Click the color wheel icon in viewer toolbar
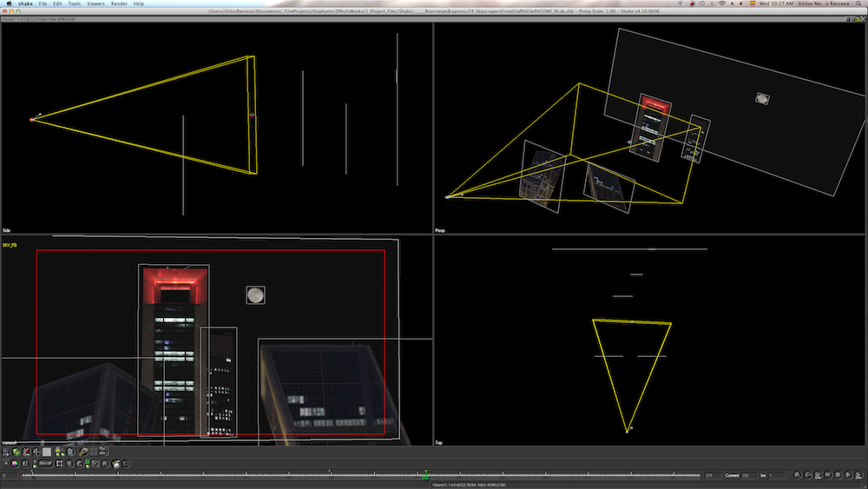This screenshot has width=868, height=489. 15,464
